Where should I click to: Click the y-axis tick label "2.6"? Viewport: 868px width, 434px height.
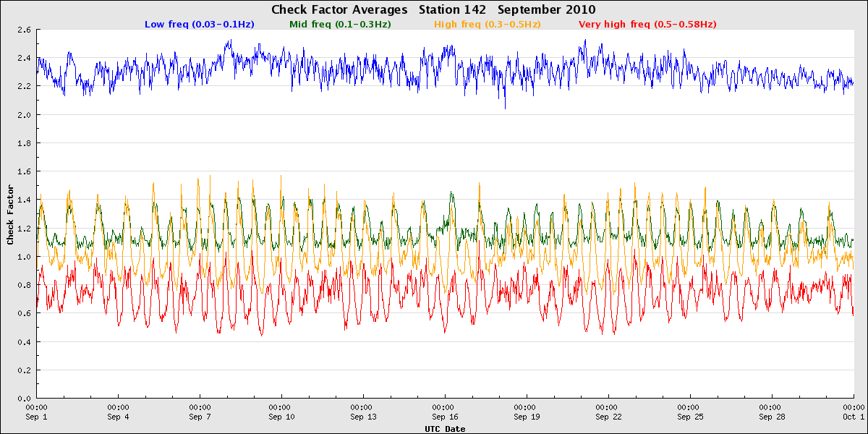[24, 30]
